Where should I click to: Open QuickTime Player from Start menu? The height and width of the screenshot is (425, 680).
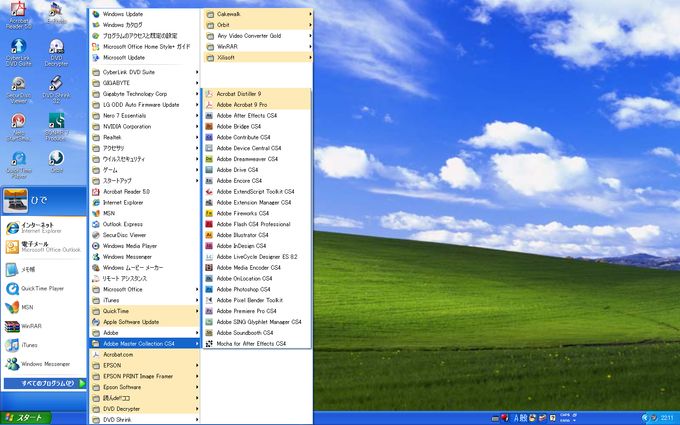point(44,288)
